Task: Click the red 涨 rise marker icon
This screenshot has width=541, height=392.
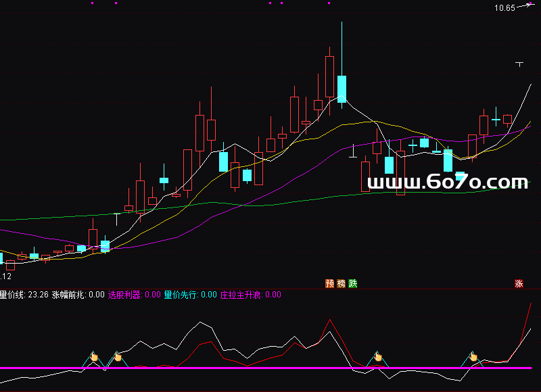Action: [519, 284]
